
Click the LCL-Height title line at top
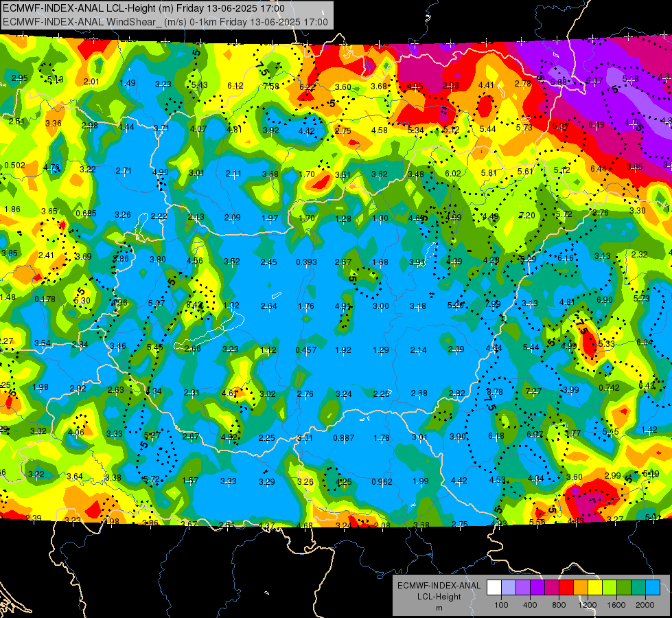pyautogui.click(x=143, y=8)
